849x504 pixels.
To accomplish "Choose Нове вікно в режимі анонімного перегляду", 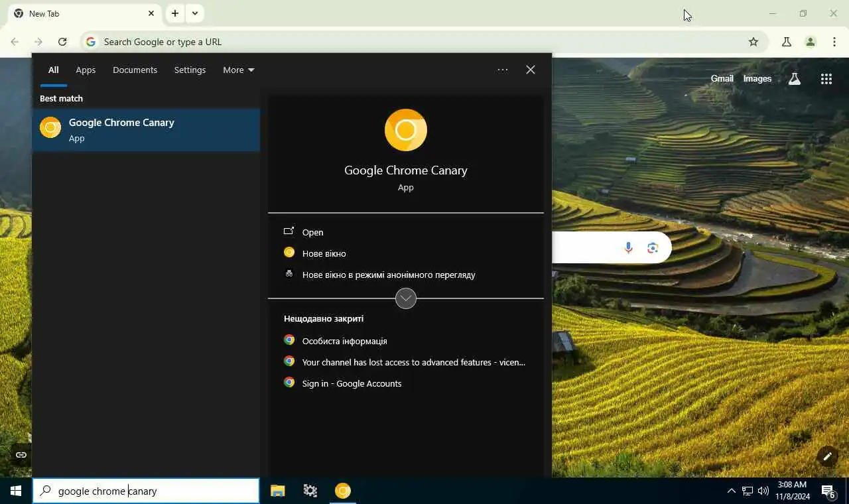I will coord(405,275).
